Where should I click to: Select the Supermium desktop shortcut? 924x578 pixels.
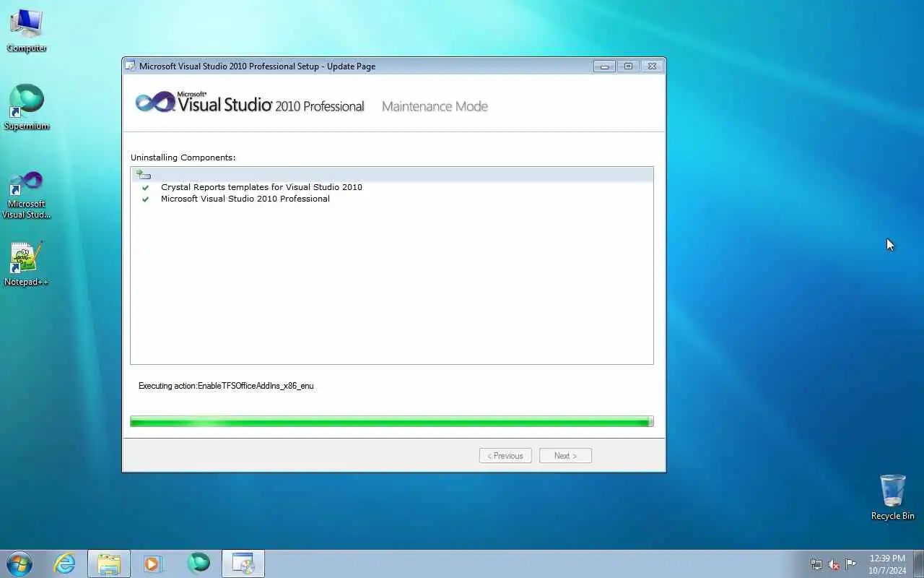27,107
